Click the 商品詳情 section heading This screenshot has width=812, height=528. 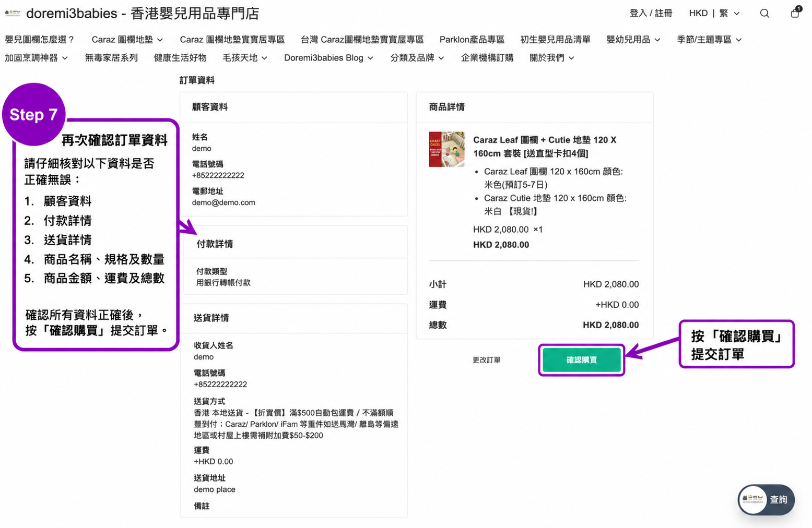coord(446,107)
